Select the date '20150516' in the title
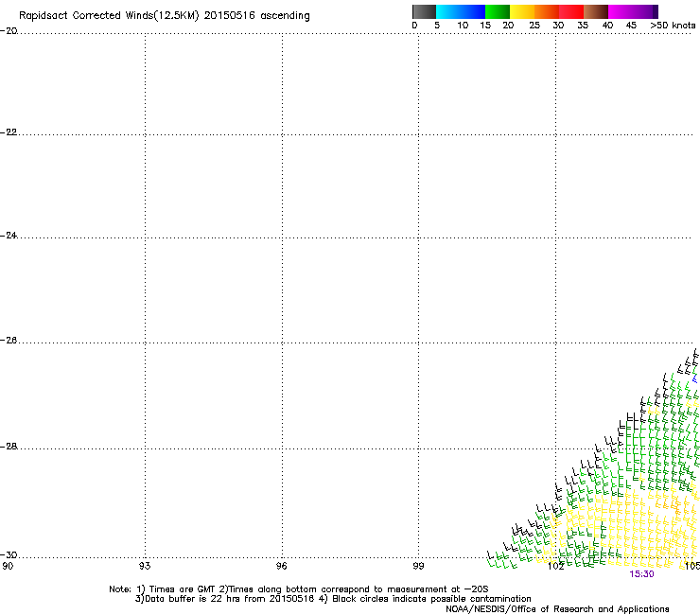The width and height of the screenshot is (700, 615). pyautogui.click(x=229, y=15)
